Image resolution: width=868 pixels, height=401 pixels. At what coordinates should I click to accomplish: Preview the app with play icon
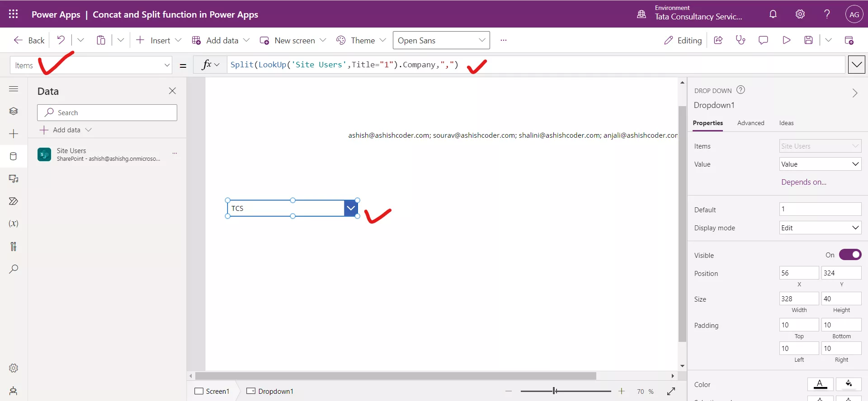(786, 40)
